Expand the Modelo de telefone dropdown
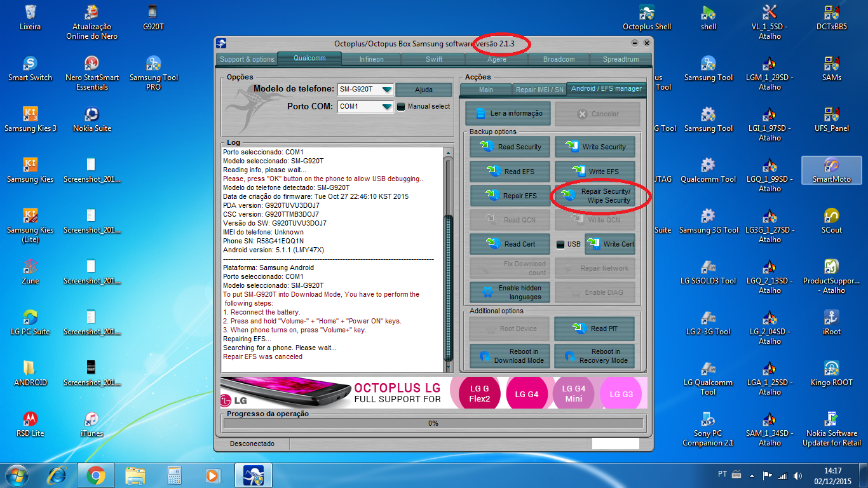Image resolution: width=868 pixels, height=488 pixels. point(386,90)
